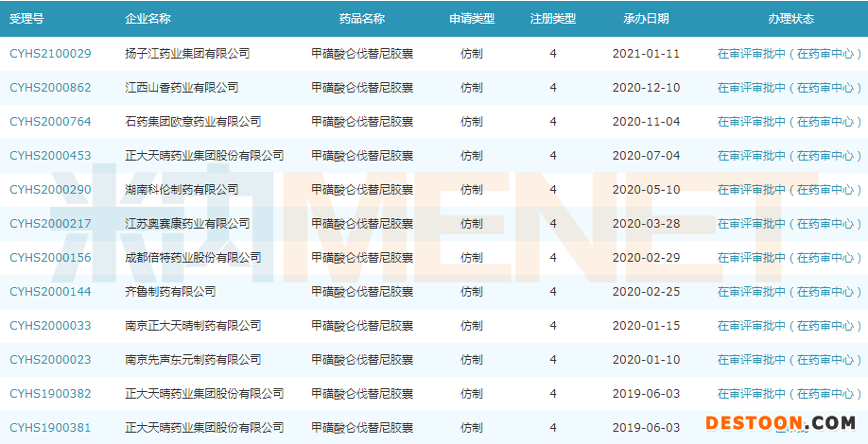Click review status in the 齐鲁制药有限公司 row
Screen dimensions: 868x444
pyautogui.click(x=790, y=292)
